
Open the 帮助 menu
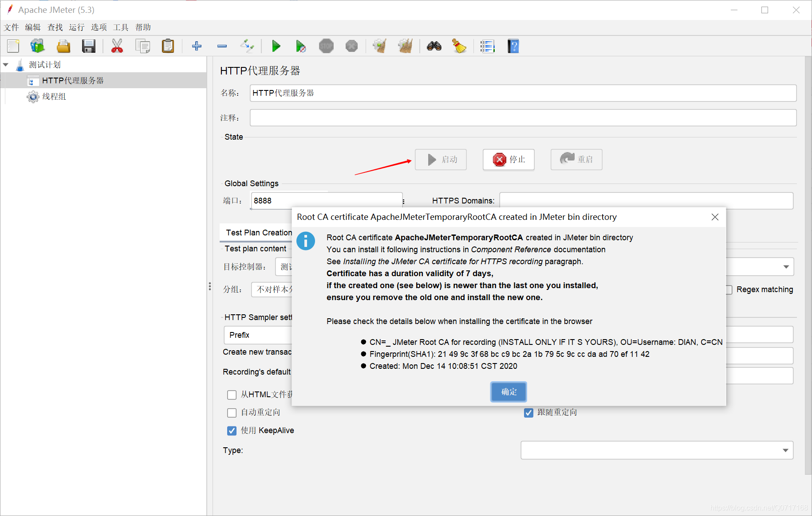[143, 27]
